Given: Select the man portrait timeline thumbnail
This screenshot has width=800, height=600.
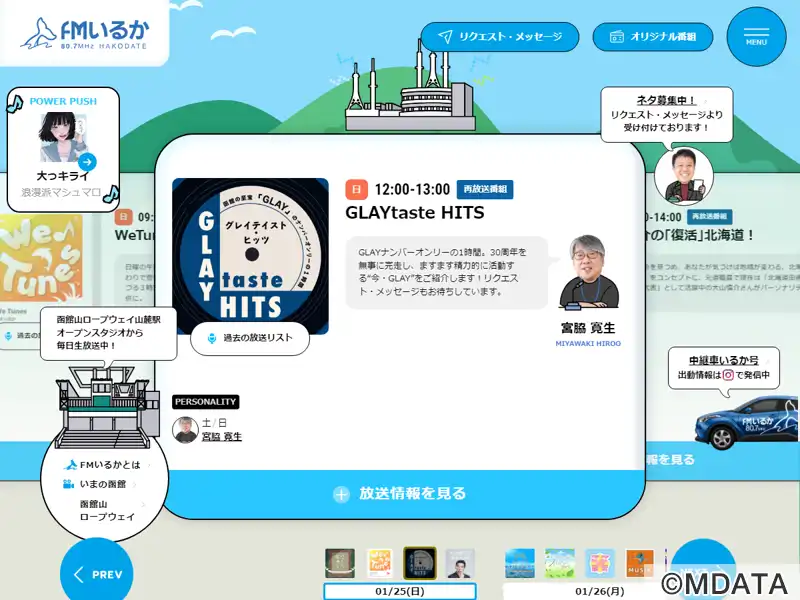Looking at the screenshot, I should pos(460,563).
